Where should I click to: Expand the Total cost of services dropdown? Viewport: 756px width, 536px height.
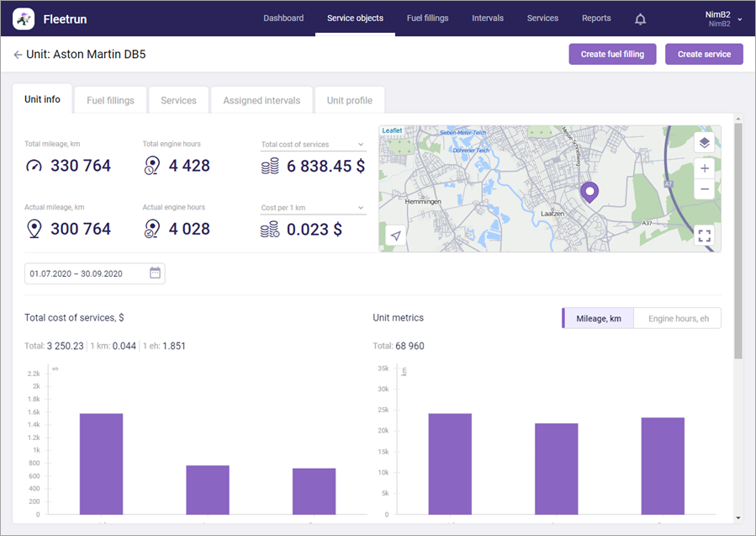361,145
